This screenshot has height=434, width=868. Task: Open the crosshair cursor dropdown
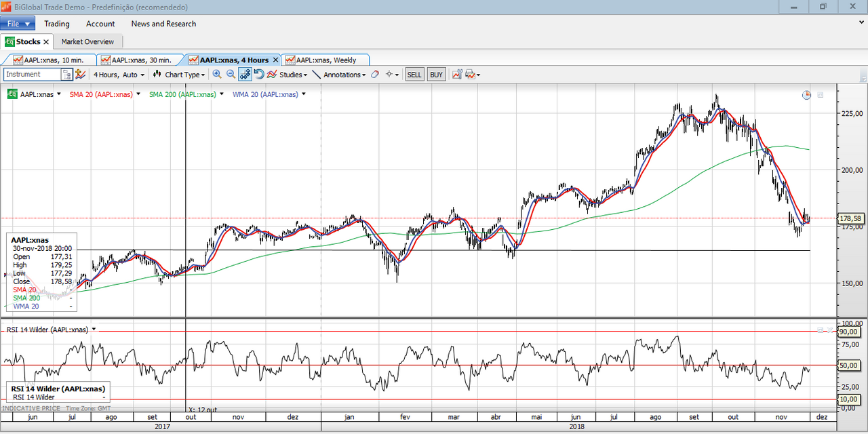392,75
